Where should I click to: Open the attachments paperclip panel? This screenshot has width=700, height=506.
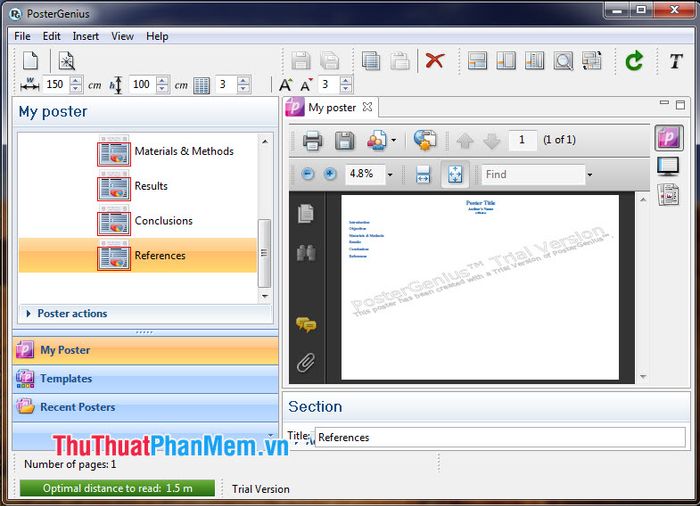[306, 362]
